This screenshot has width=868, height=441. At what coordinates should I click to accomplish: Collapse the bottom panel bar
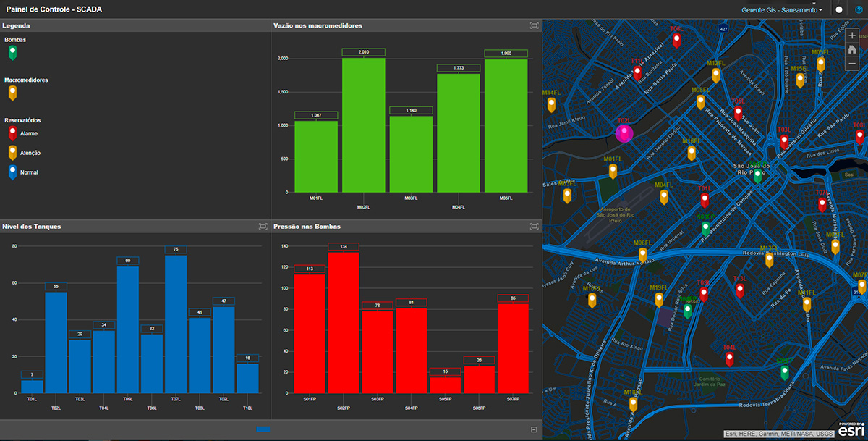[x=534, y=429]
